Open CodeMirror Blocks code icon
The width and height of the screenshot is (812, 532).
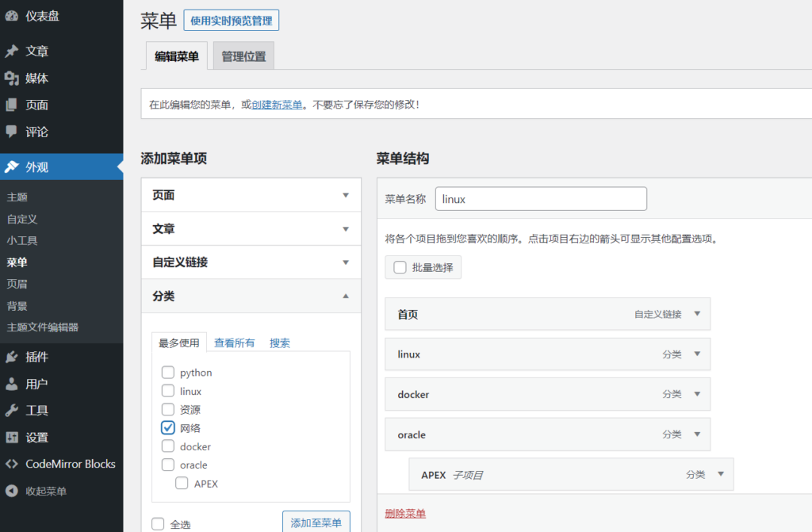(x=12, y=465)
